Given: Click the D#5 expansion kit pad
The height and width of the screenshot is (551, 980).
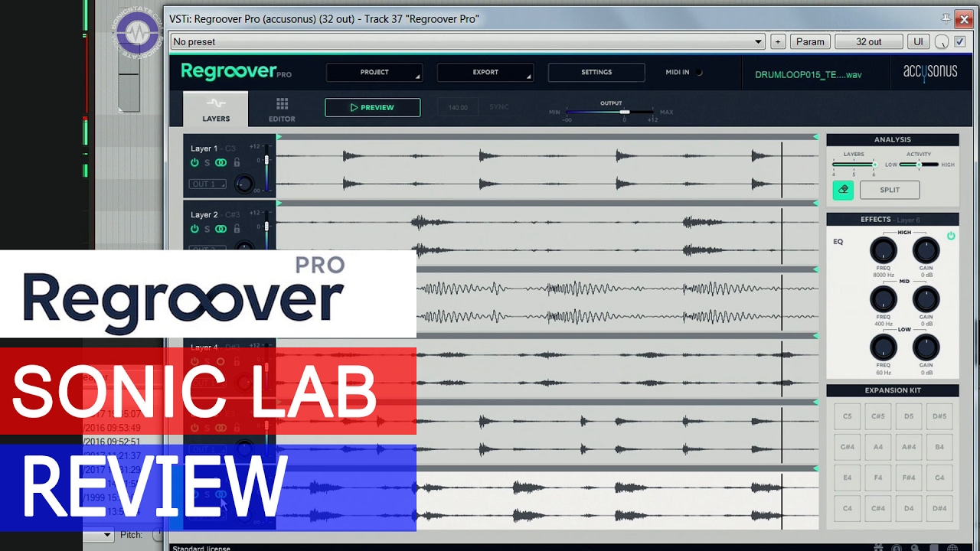Looking at the screenshot, I should click(x=939, y=416).
